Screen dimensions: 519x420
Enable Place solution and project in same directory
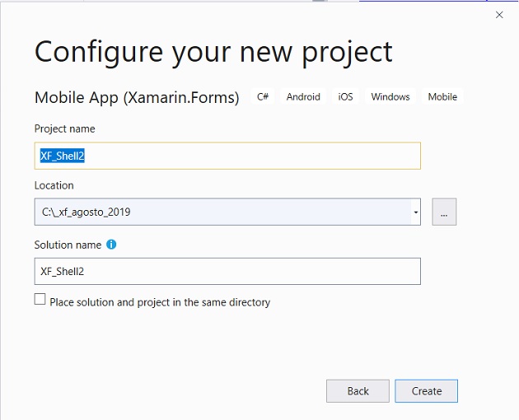click(40, 299)
